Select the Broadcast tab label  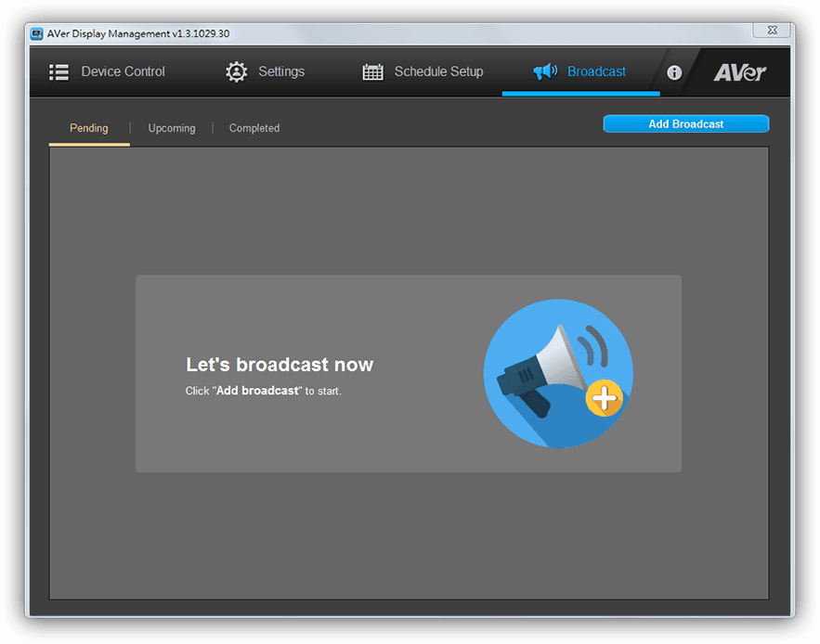[597, 71]
